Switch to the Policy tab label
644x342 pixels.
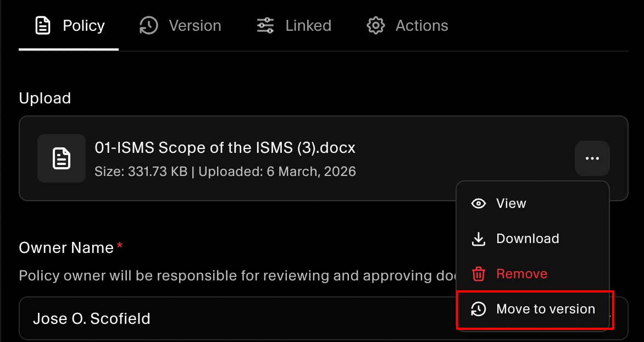[84, 26]
